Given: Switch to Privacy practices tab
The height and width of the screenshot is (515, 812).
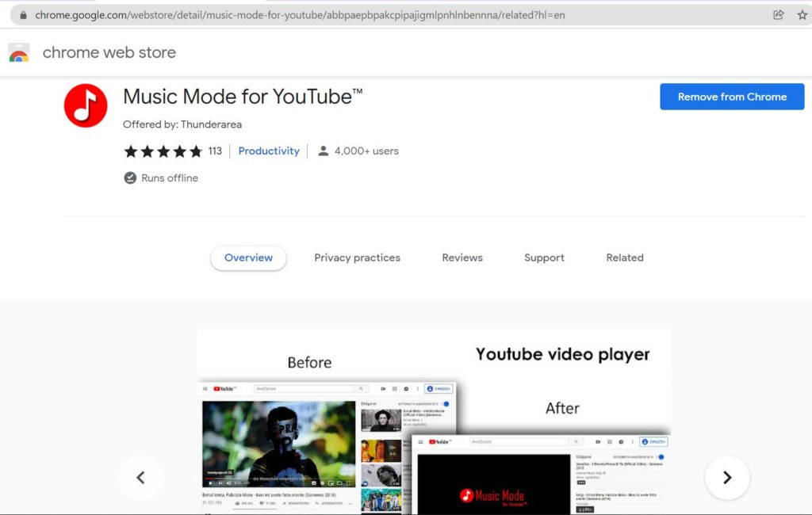Looking at the screenshot, I should point(358,257).
